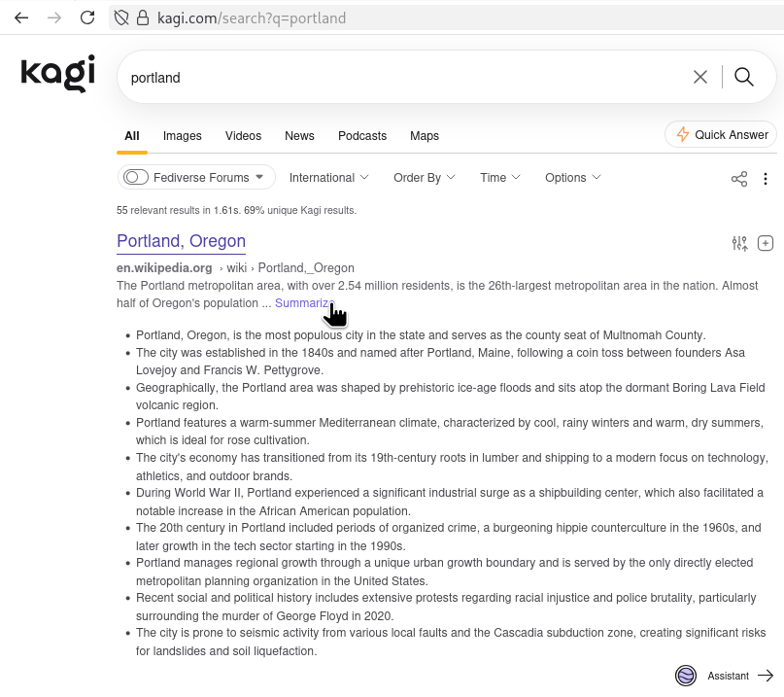Click the Summarize link
This screenshot has height=697, width=784.
pyautogui.click(x=304, y=303)
